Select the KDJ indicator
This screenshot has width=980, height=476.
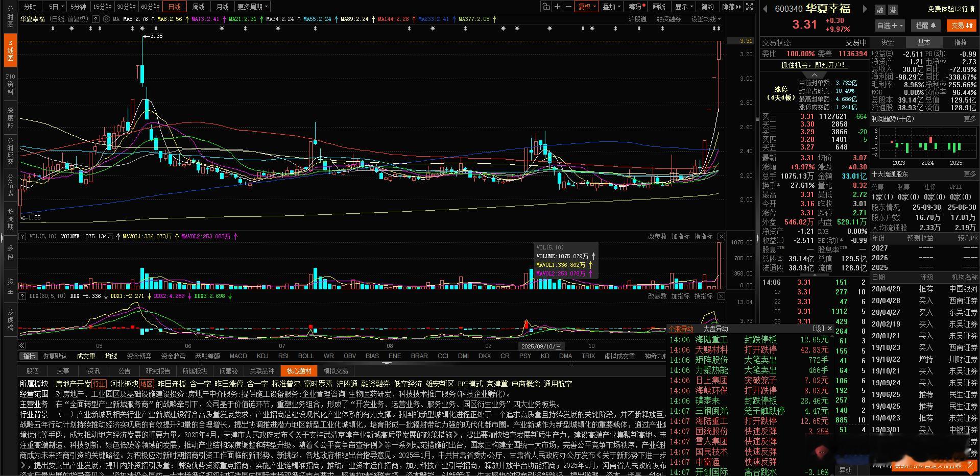pyautogui.click(x=262, y=356)
